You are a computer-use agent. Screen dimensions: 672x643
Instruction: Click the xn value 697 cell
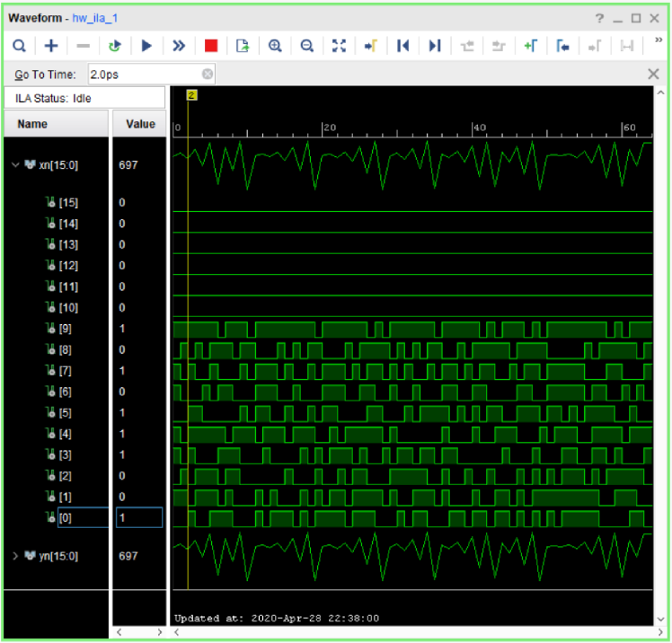(128, 165)
